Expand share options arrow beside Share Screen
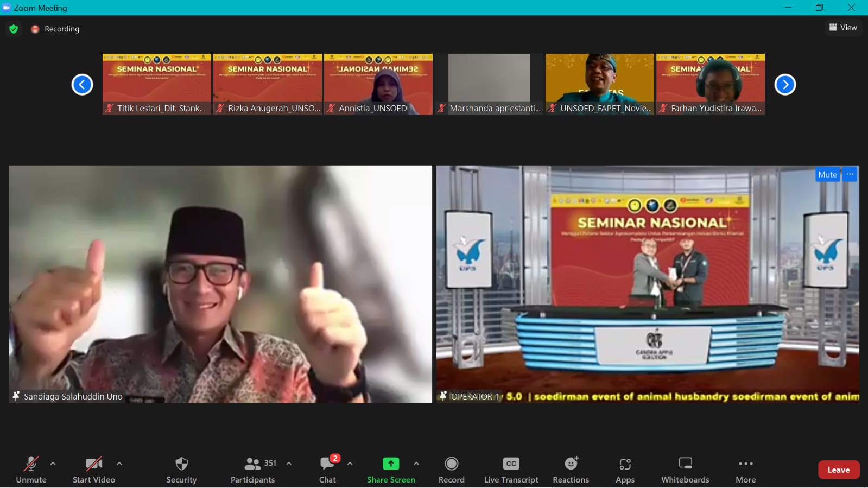This screenshot has width=868, height=488. (x=416, y=464)
